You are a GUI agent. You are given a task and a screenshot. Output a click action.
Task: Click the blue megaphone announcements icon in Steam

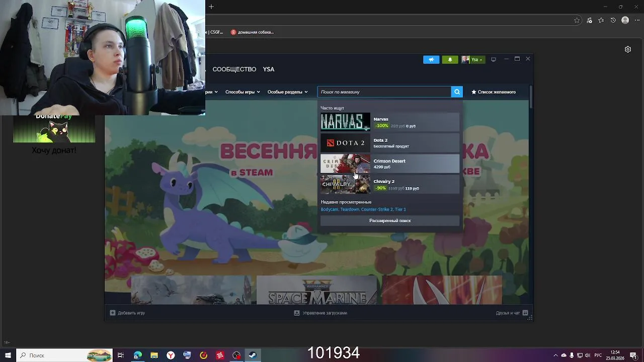click(431, 59)
